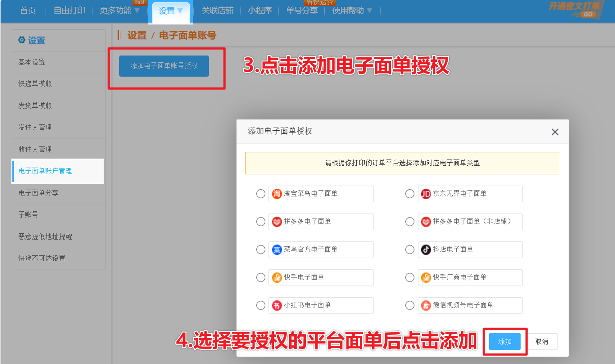Select 微信视频号电子面单 radio button
The image size is (615, 364).
click(x=410, y=306)
